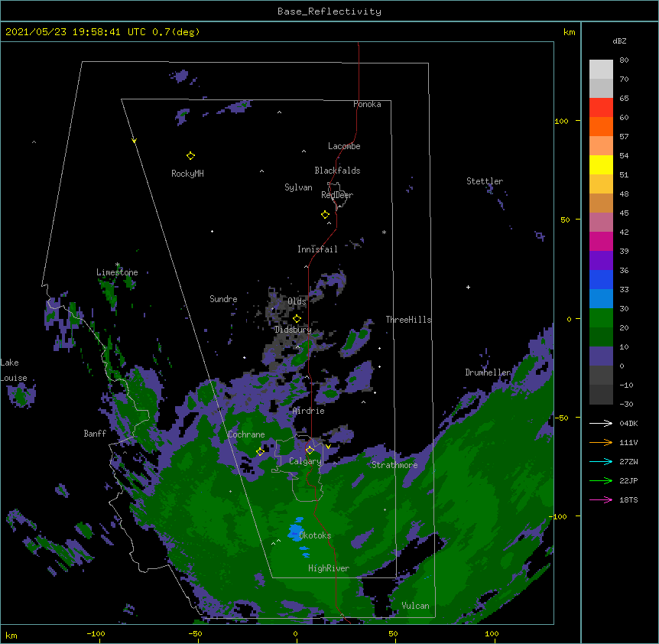
Task: Click the Vulcan town label
Action: pyautogui.click(x=415, y=606)
